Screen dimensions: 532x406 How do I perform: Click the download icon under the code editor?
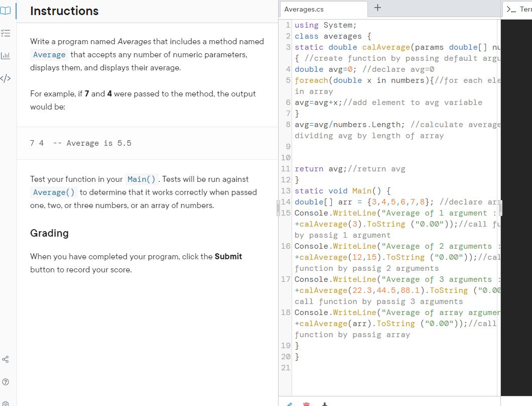pos(324,403)
